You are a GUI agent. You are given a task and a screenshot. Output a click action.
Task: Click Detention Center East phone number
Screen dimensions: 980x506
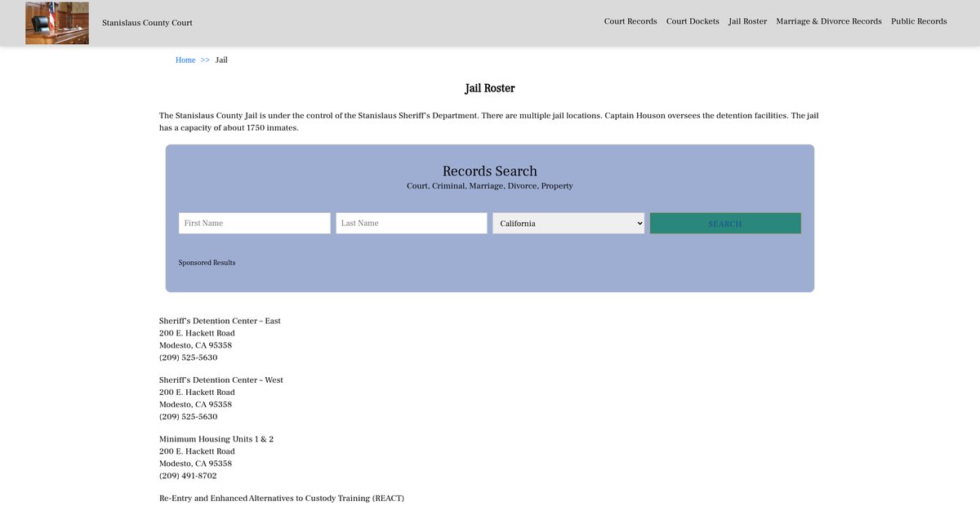[x=188, y=357]
